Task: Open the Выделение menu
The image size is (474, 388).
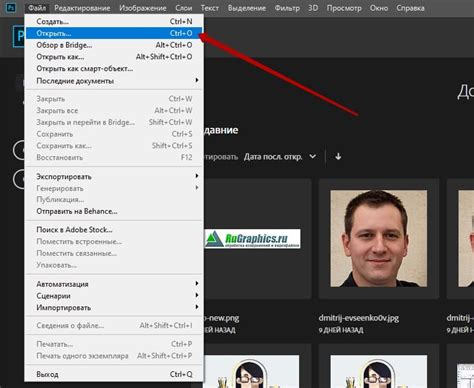Action: 247,8
